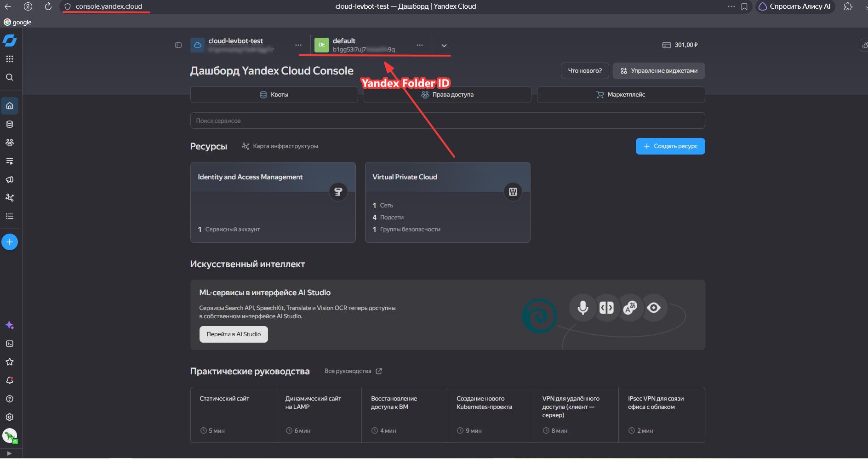Open the users group sidebar icon
Viewport: 868px width, 459px height.
(x=10, y=143)
